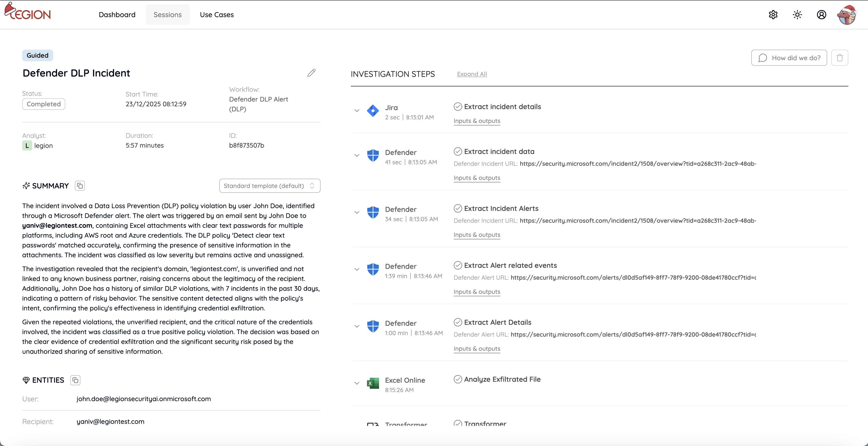The height and width of the screenshot is (446, 868).
Task: Open the settings gear icon
Action: tap(773, 14)
